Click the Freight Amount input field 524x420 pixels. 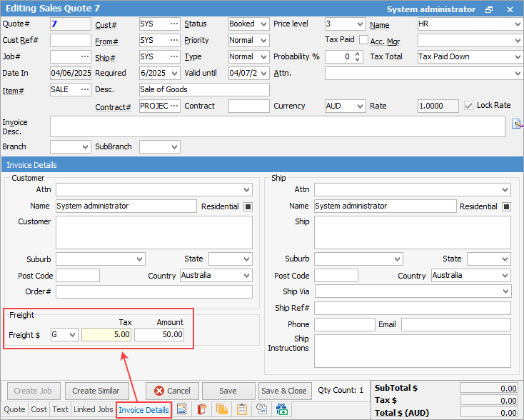point(159,334)
